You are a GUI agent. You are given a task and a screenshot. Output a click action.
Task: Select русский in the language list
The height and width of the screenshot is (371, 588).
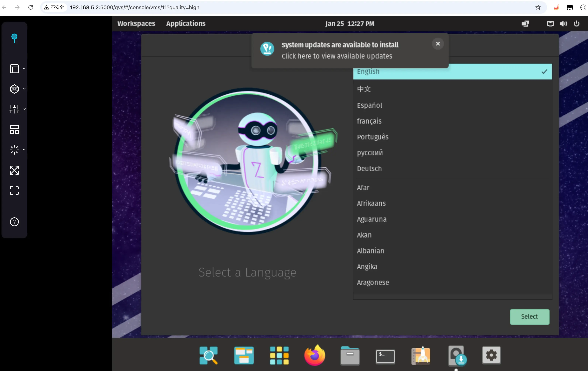(452, 152)
